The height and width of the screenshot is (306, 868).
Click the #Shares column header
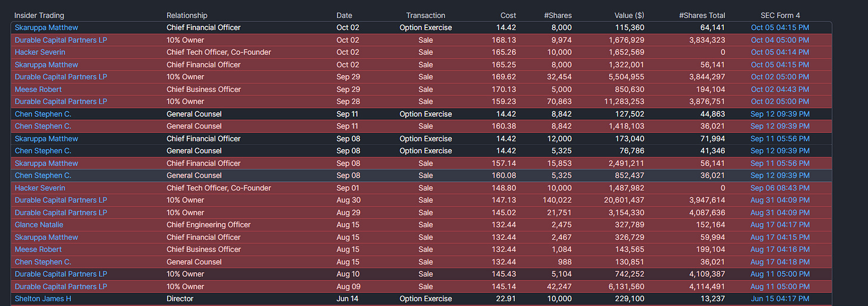558,16
